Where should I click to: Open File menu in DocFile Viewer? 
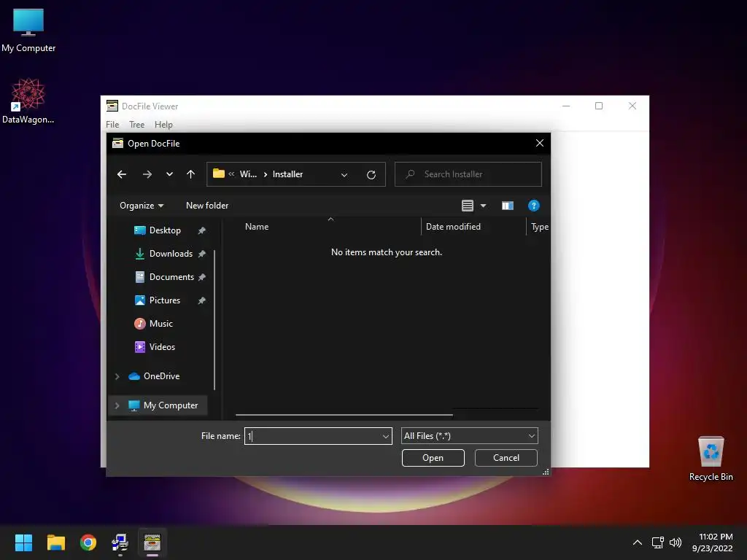112,125
